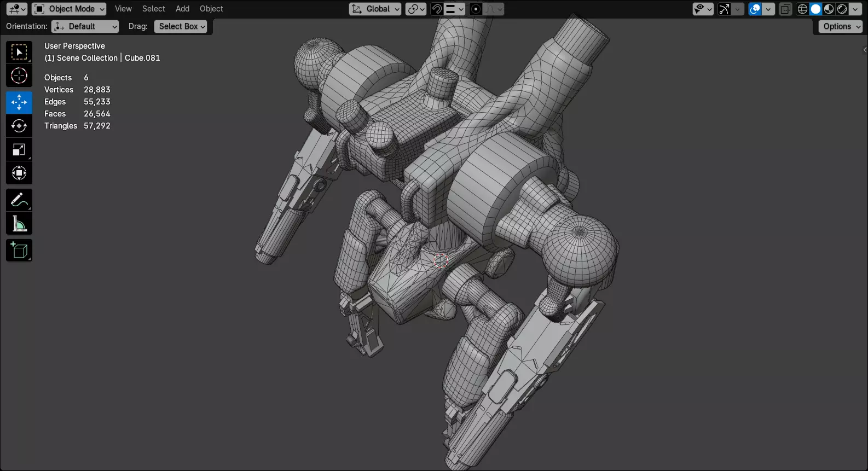Open the transform pivot point dropdown
The width and height of the screenshot is (868, 471).
[x=416, y=9]
